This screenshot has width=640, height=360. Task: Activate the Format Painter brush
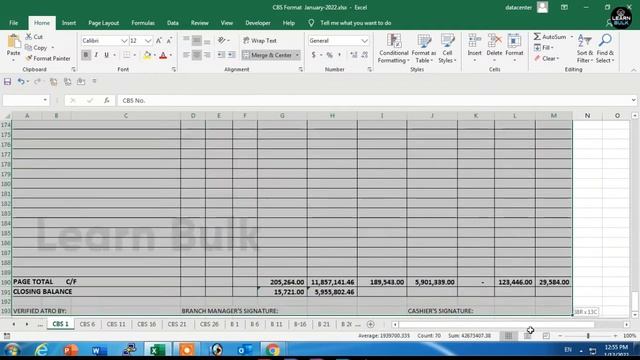coord(29,58)
